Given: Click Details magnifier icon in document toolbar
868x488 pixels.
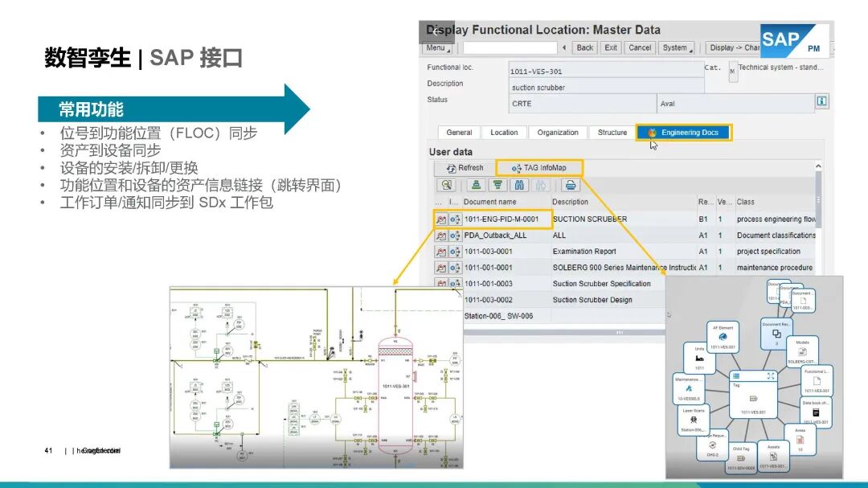Looking at the screenshot, I should (x=445, y=185).
